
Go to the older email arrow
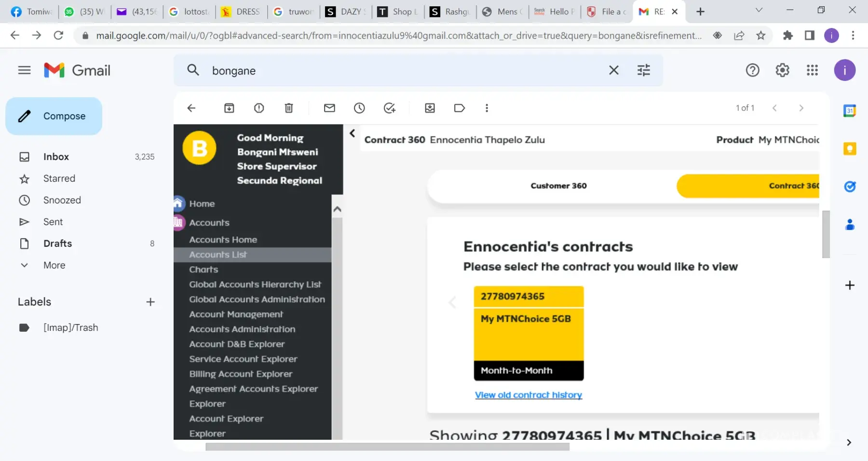coord(801,108)
